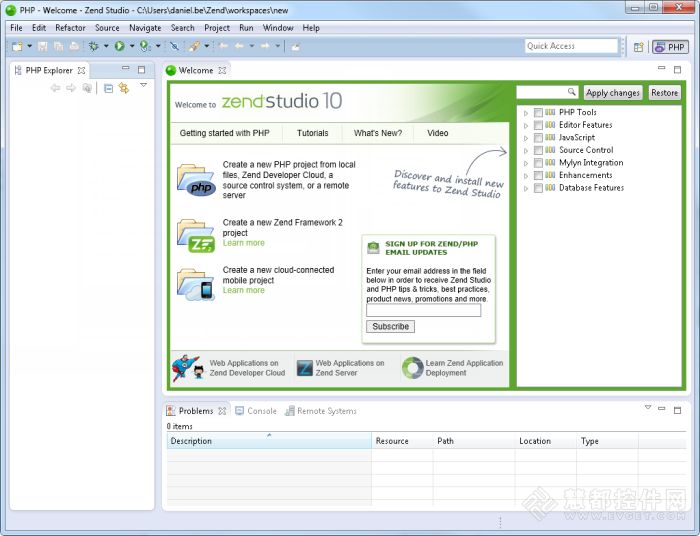Screen dimensions: 700x536
Task: Select the Tutorials tab on Welcome page
Action: coord(312,133)
